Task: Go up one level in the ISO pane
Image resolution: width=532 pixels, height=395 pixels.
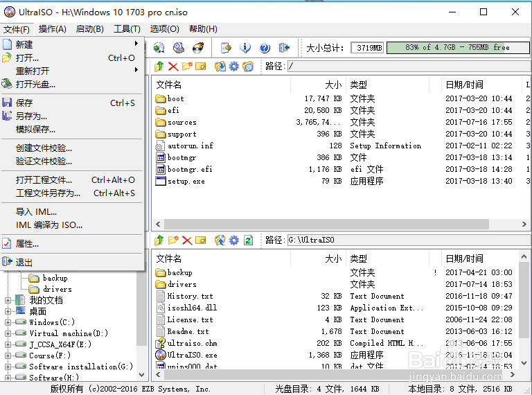Action: coord(159,66)
